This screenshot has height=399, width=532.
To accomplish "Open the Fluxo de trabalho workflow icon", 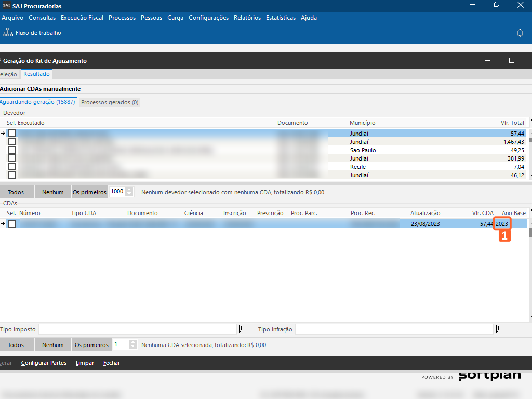I will [8, 33].
